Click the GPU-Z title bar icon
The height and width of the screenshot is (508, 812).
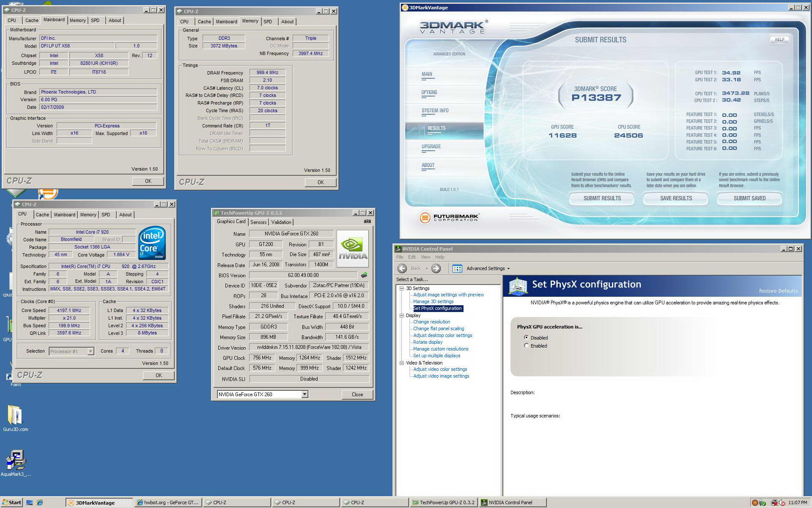pos(217,213)
